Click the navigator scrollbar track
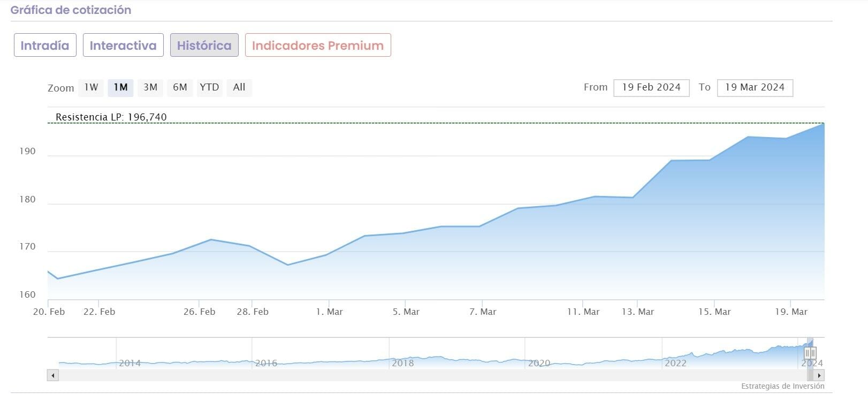The width and height of the screenshot is (868, 408). point(428,376)
